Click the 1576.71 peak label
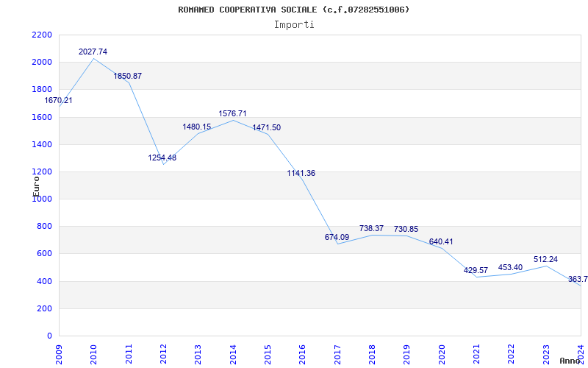The image size is (588, 368). tap(232, 113)
